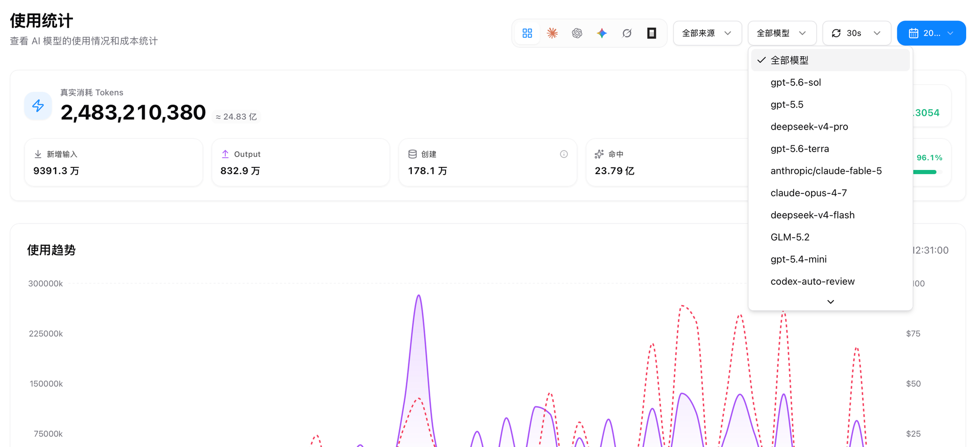Select gpt-5.6-sol from model list
Image resolution: width=980 pixels, height=447 pixels.
(x=830, y=82)
